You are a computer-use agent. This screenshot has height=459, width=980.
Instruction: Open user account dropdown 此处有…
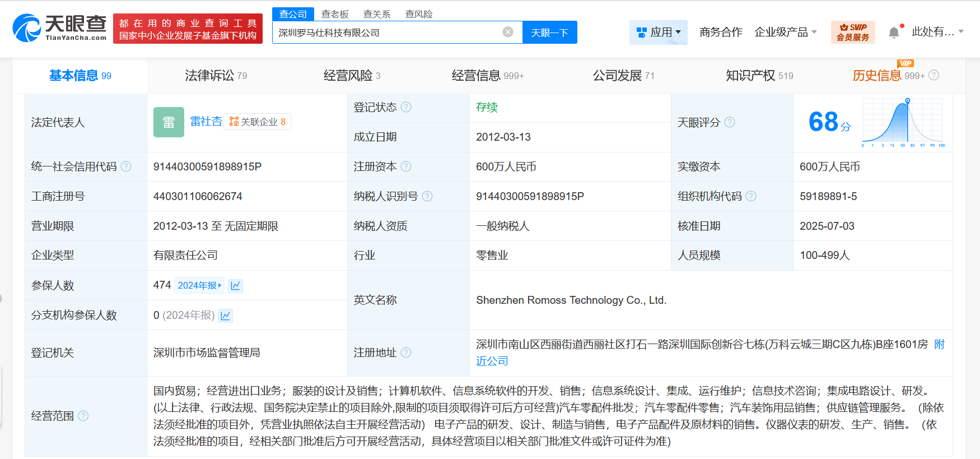tap(937, 32)
